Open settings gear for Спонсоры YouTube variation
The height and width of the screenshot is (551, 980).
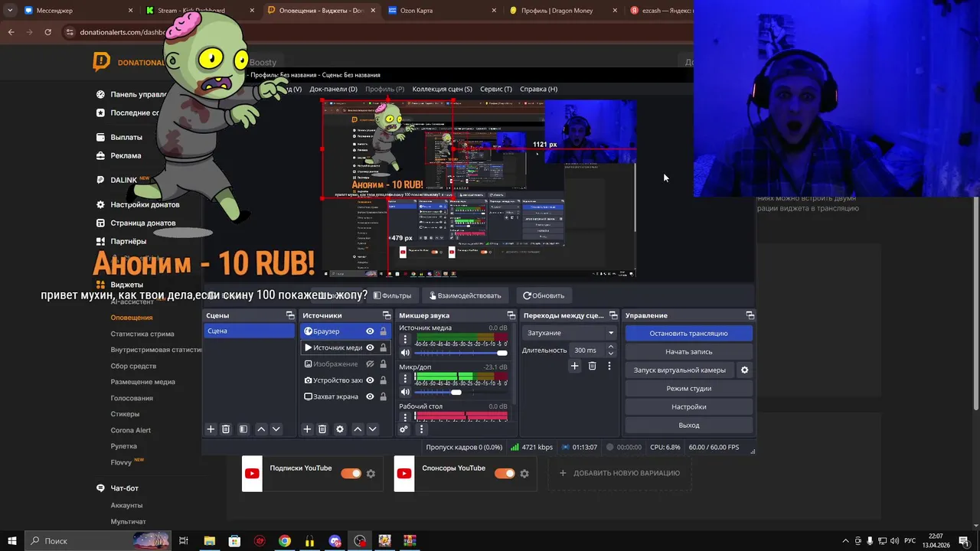tap(524, 474)
